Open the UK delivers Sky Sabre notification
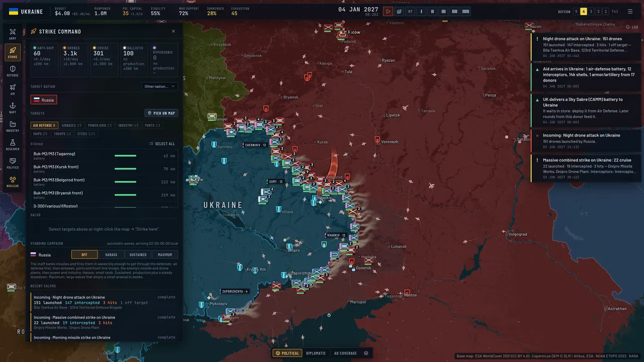The image size is (644, 362). point(586,111)
